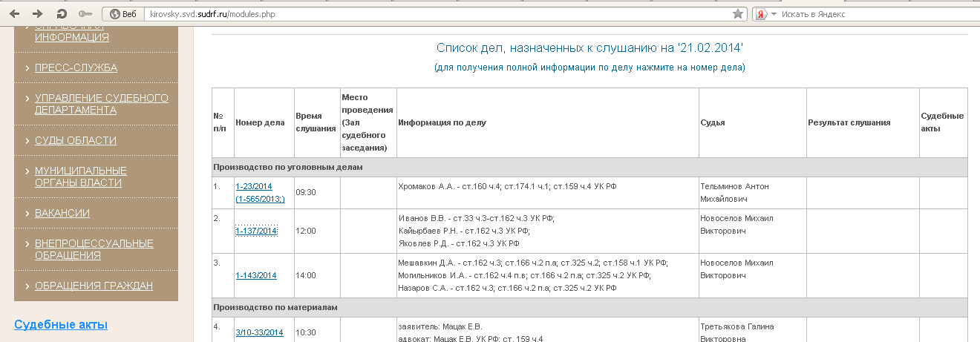The image size is (980, 342).
Task: Click Хромаков А.А. case info text
Action: (508, 186)
